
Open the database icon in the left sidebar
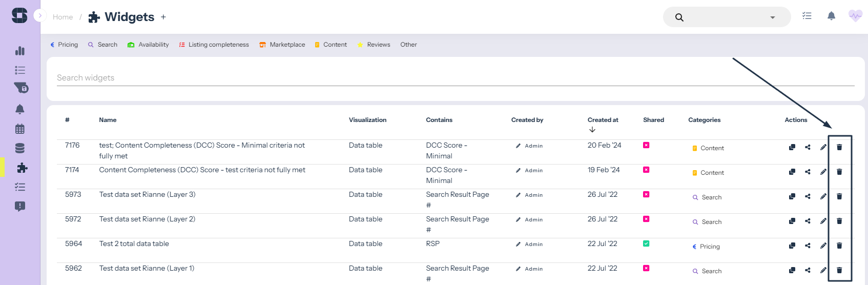pos(20,148)
